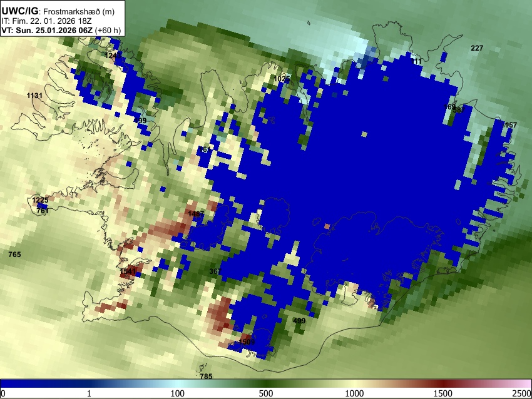Click the valid time line 'VT: Sun. 25.01.2026 06Z'
Image resolution: width=532 pixels, height=399 pixels.
point(47,30)
